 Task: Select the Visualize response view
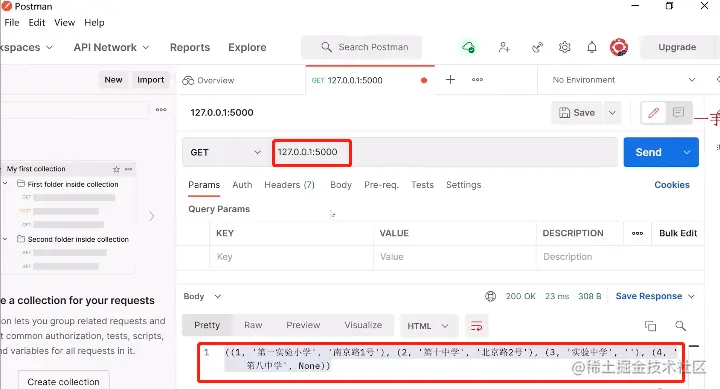pyautogui.click(x=363, y=325)
